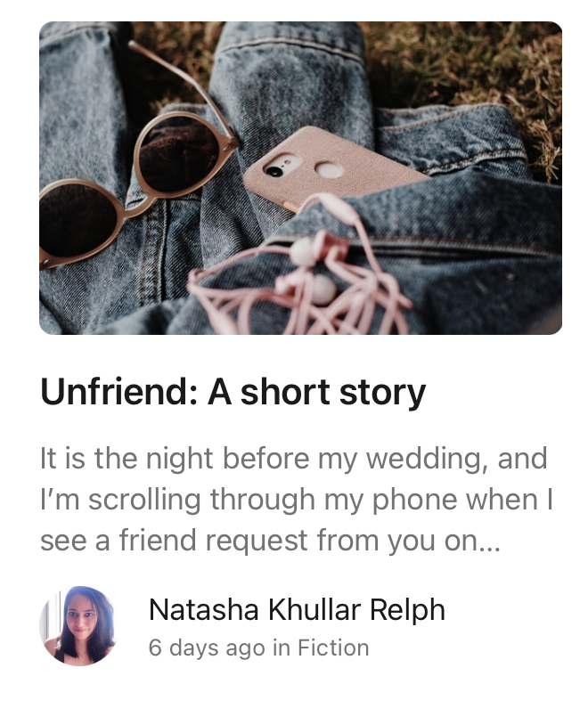Click the truncated line 'see a friend request'
This screenshot has height=725, width=588.
click(x=270, y=541)
